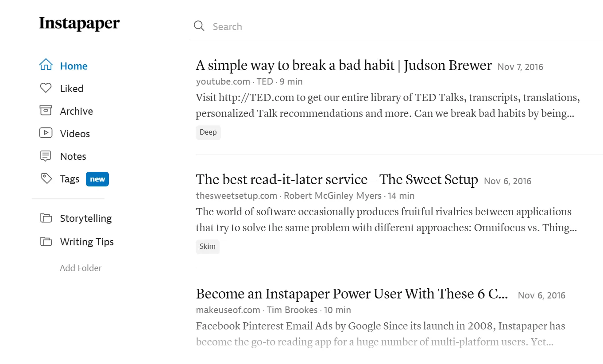
Task: Click the Storytelling folder icon
Action: 46,218
